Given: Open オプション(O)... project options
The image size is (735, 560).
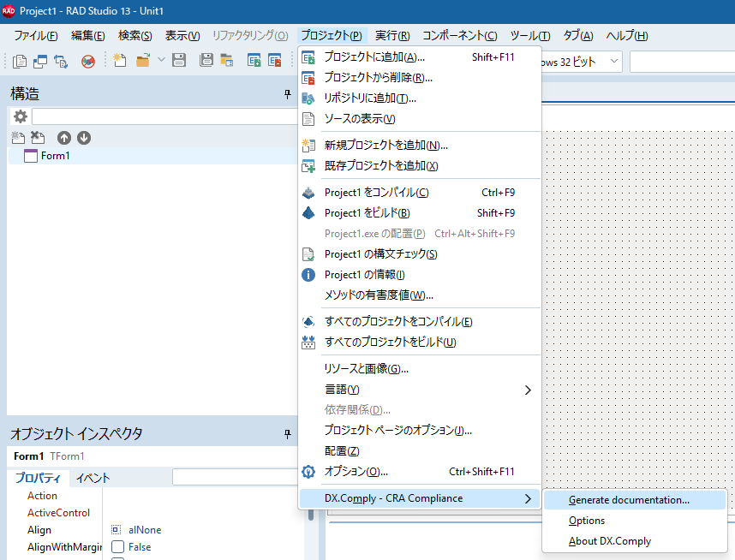Looking at the screenshot, I should click(420, 472).
